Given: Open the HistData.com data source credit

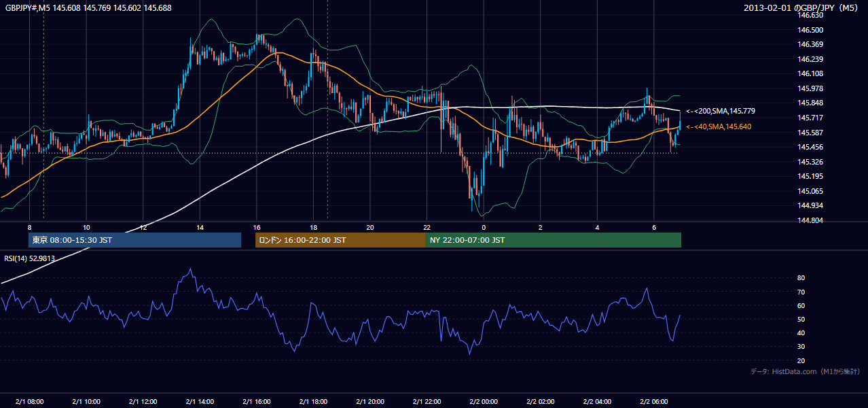Looking at the screenshot, I should (x=806, y=371).
